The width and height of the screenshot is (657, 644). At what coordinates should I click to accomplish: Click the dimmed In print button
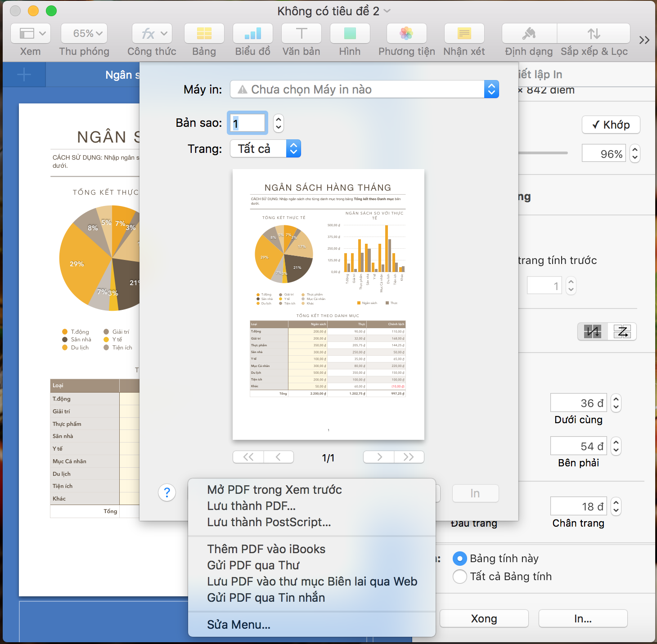[475, 493]
